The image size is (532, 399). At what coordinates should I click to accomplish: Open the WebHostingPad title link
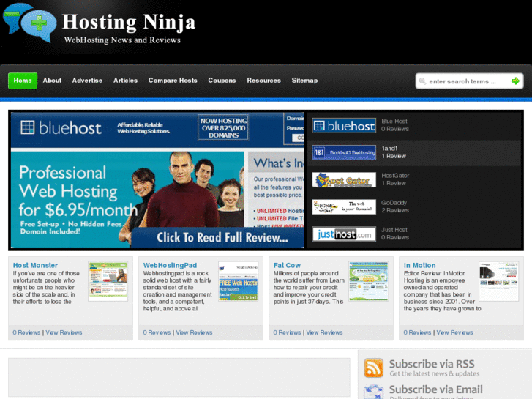[170, 265]
